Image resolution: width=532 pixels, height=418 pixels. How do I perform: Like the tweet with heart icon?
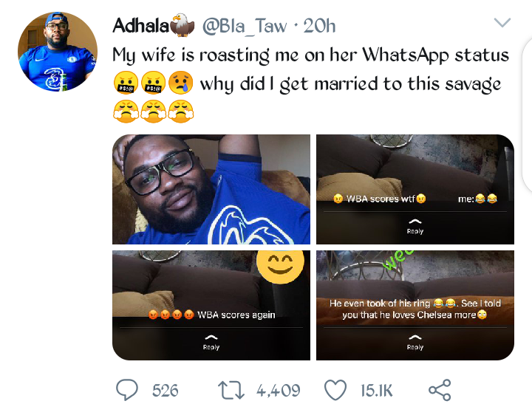[x=336, y=390]
